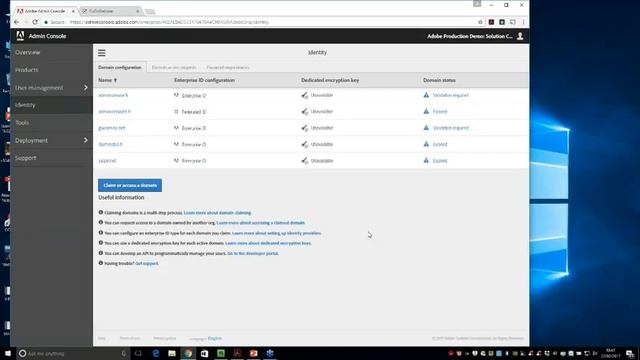Open Windows Start menu

[x=8, y=353]
